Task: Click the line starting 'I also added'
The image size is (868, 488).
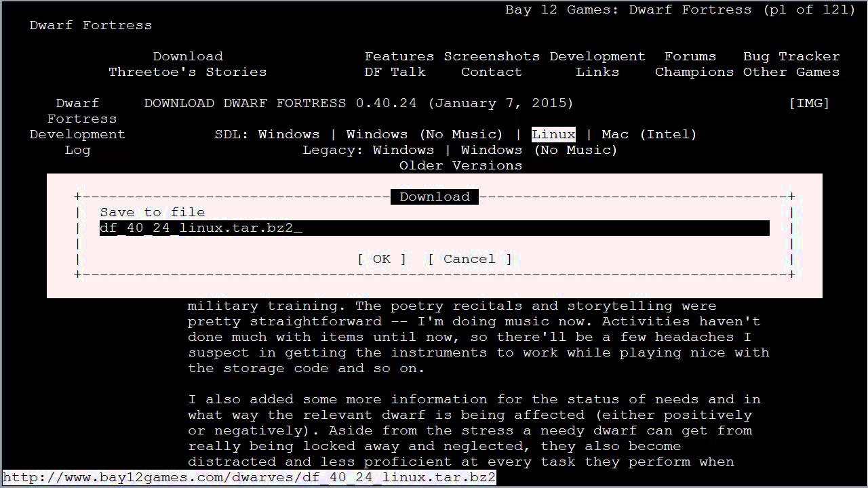Action: click(x=474, y=399)
